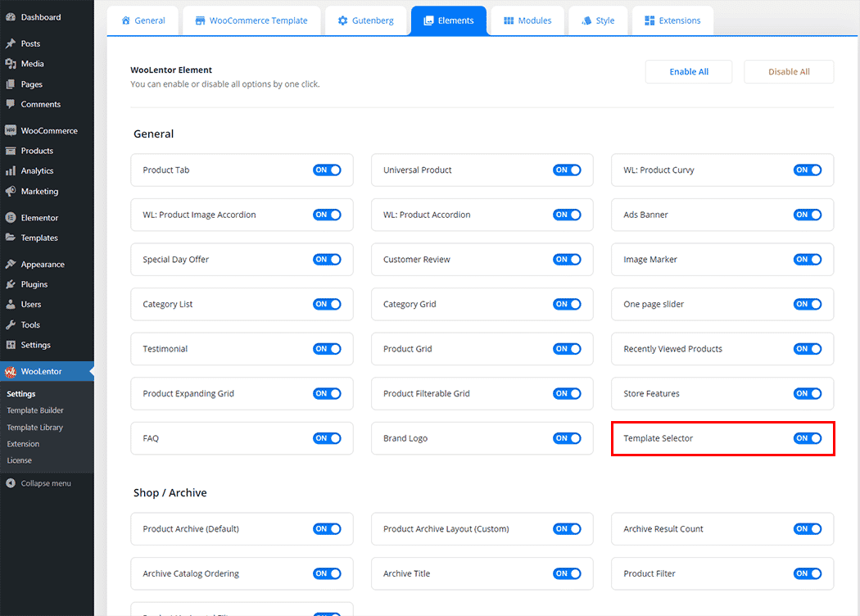Click the Tools wrench icon

(11, 324)
